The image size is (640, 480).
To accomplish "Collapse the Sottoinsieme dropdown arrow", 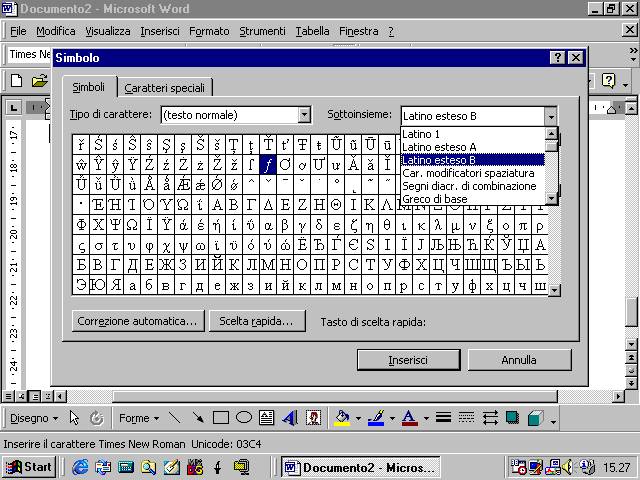I will pyautogui.click(x=551, y=117).
